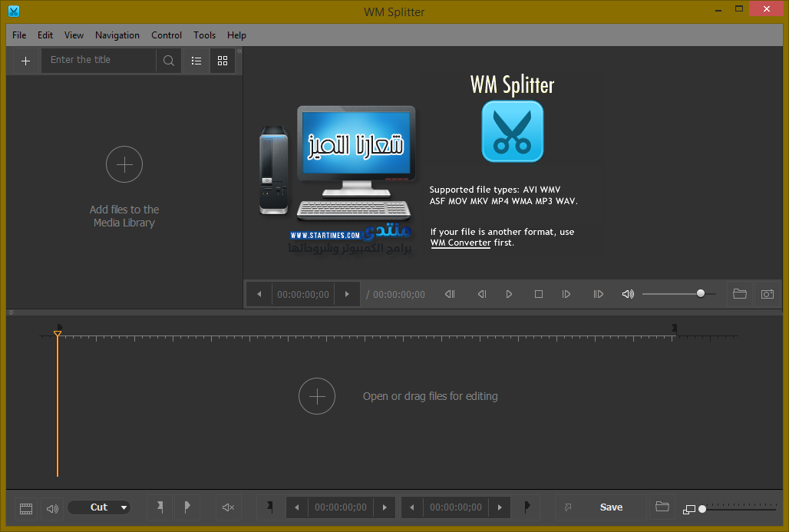Click the preview current timecode field
The width and height of the screenshot is (789, 532).
pyautogui.click(x=303, y=295)
